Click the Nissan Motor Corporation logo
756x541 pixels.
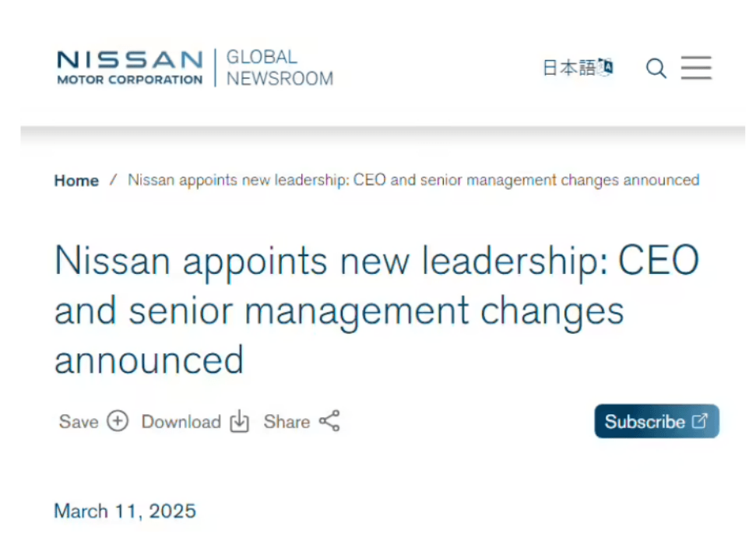[130, 68]
